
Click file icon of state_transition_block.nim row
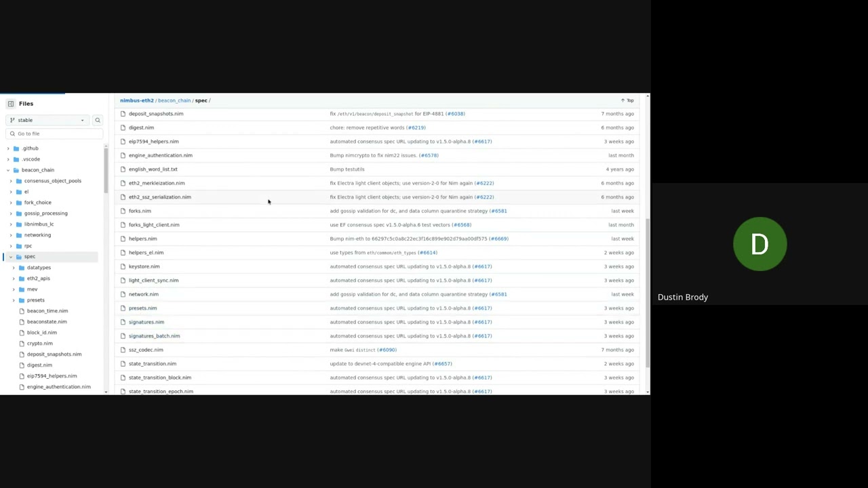[123, 378]
